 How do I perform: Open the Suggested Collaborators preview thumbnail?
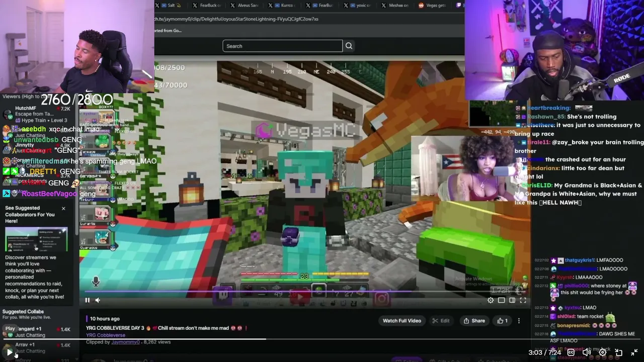[x=36, y=239]
